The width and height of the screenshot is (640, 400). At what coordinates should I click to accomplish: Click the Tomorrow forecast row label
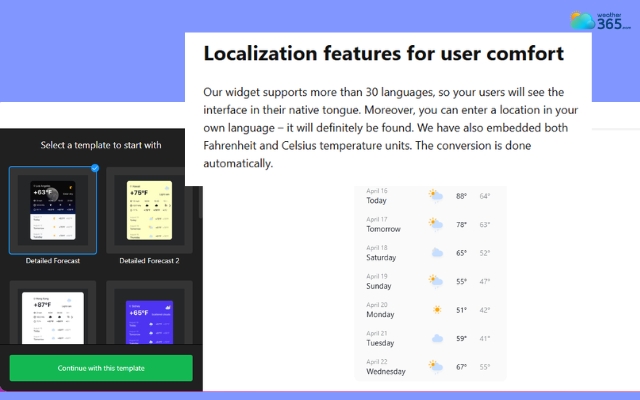coord(383,229)
